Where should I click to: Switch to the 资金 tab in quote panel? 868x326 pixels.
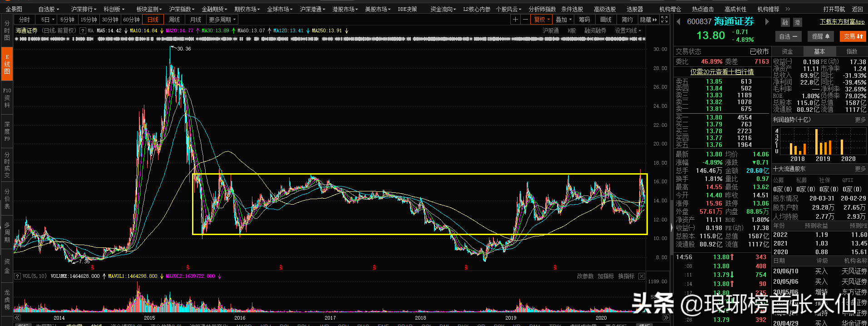pos(788,51)
